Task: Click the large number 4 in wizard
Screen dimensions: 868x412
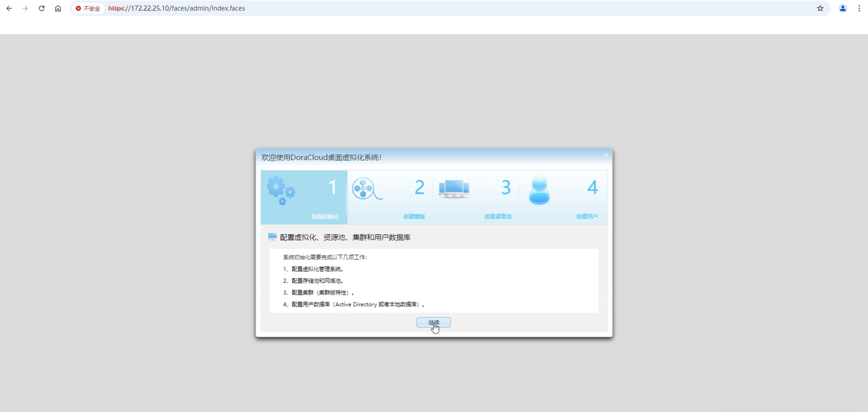Action: (x=592, y=188)
